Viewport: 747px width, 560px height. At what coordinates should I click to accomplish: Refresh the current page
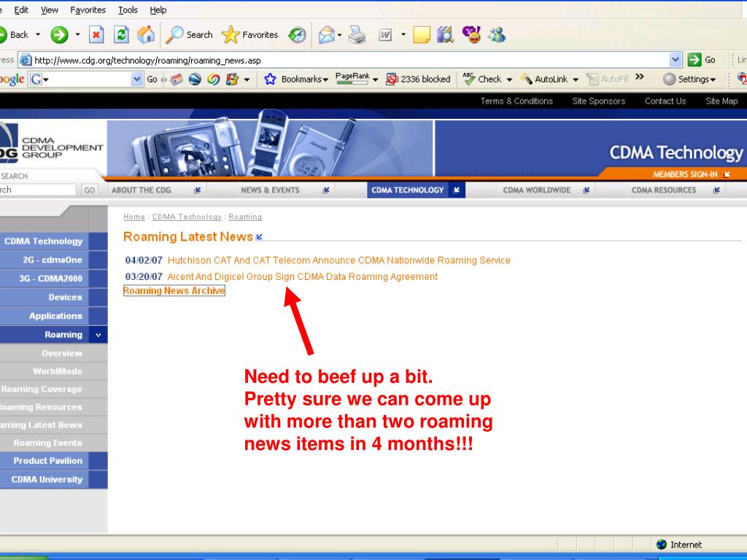coord(121,35)
